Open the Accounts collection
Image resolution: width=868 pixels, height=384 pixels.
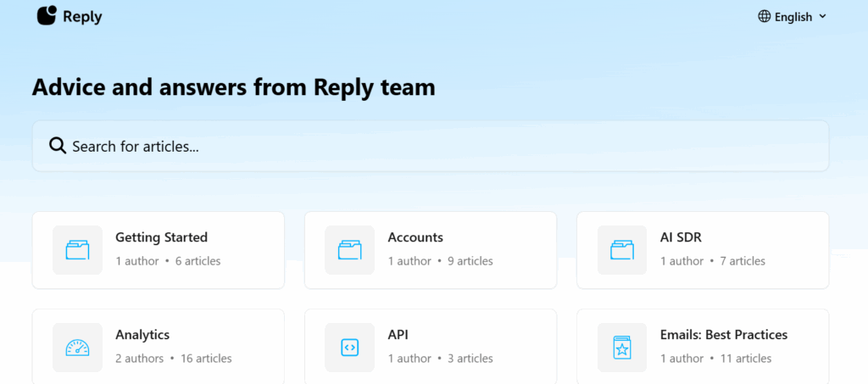(431, 250)
